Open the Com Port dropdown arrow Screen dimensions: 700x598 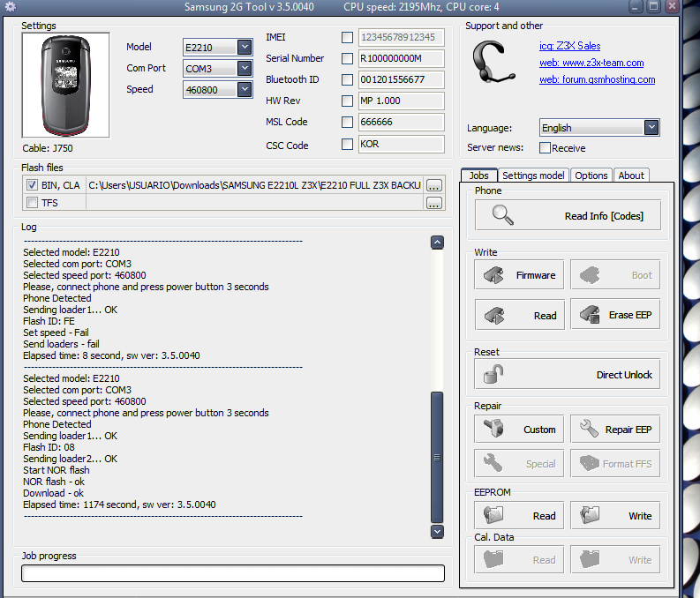click(245, 68)
